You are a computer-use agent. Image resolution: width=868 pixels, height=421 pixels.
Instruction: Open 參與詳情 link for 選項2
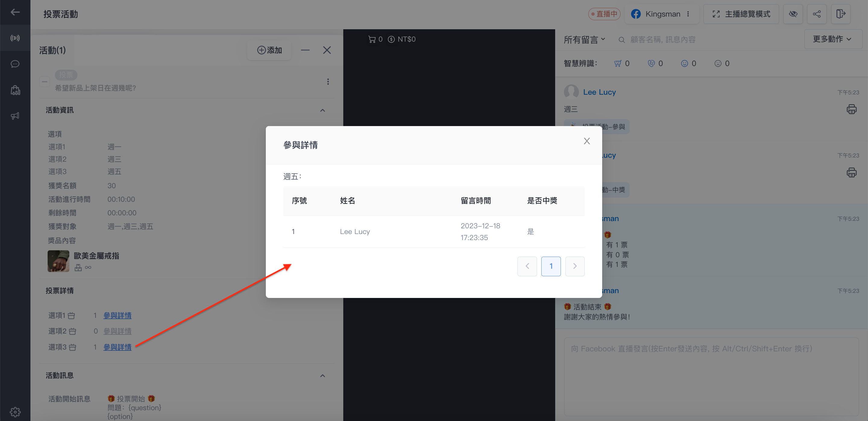(x=117, y=331)
